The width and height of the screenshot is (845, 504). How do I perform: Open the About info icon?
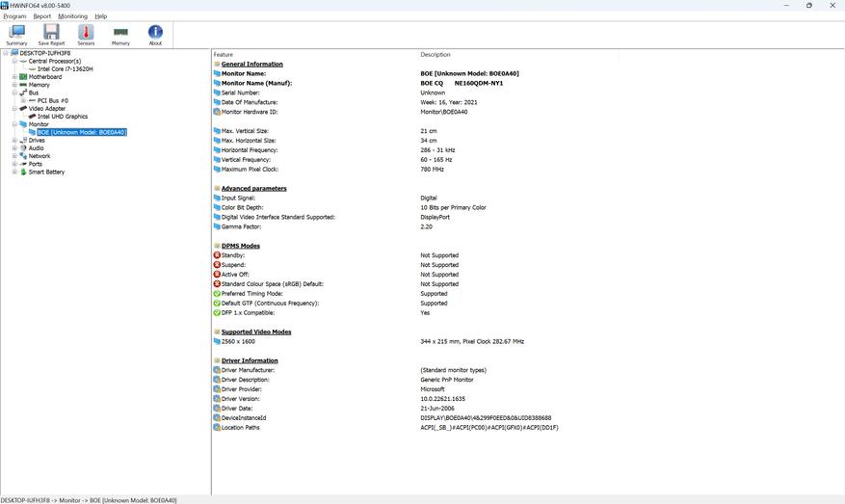pos(155,35)
